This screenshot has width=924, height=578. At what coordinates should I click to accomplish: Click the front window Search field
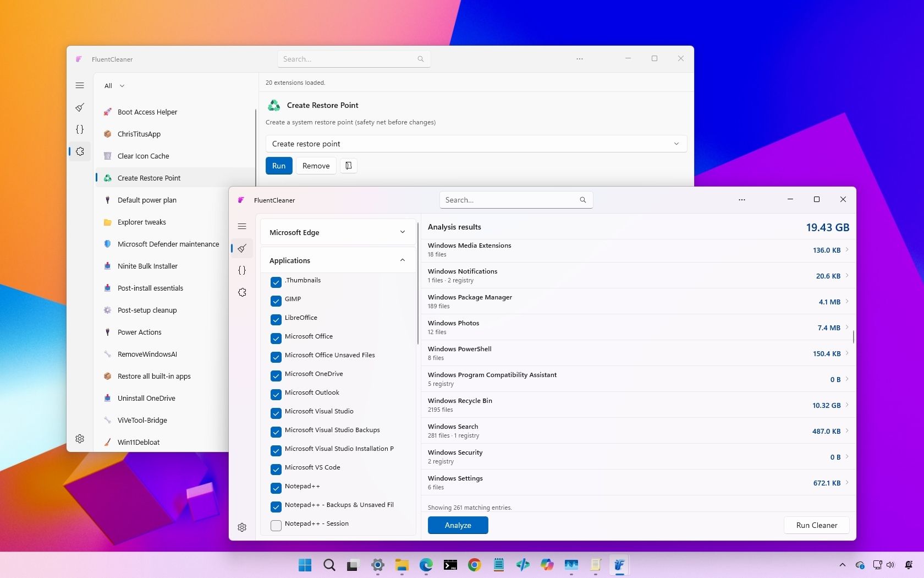coord(516,200)
